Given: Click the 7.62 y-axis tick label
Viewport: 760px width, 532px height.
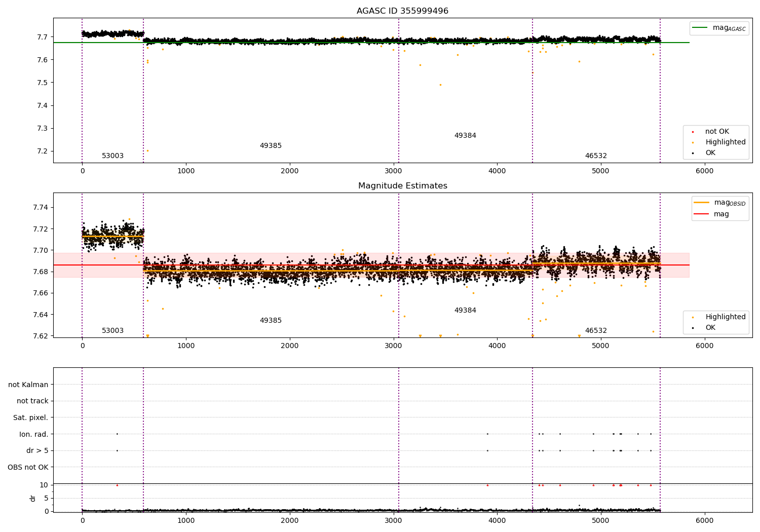Looking at the screenshot, I should 41,336.
